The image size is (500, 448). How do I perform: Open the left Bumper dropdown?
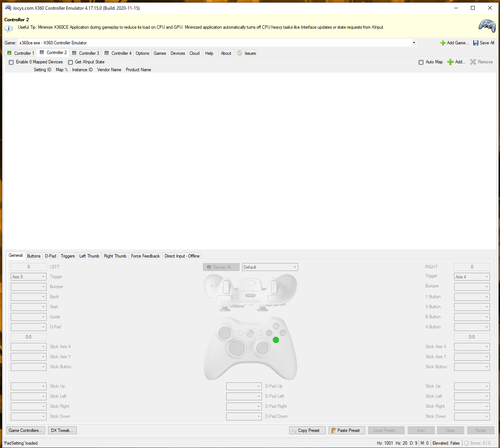28,287
